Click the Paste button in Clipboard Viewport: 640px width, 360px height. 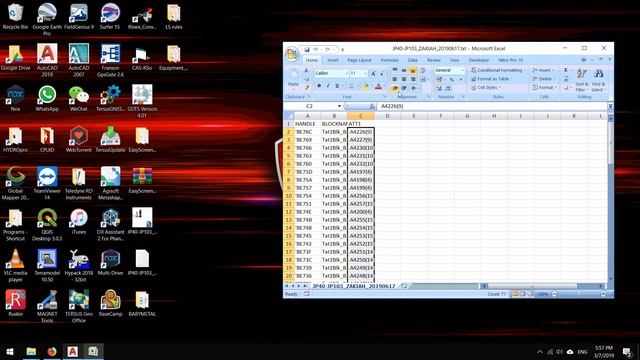click(293, 79)
